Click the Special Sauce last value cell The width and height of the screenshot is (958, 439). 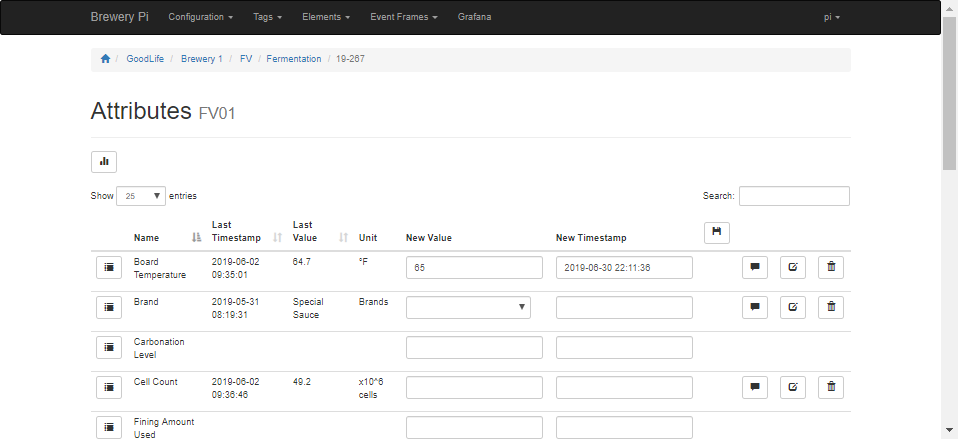pyautogui.click(x=308, y=308)
